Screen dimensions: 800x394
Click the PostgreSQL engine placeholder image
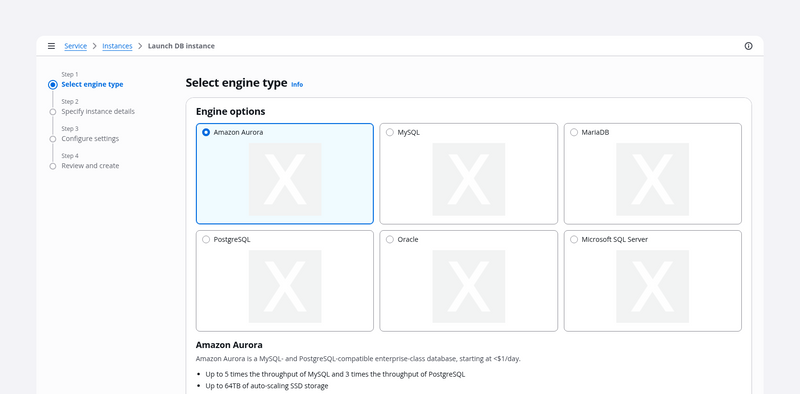click(x=285, y=286)
